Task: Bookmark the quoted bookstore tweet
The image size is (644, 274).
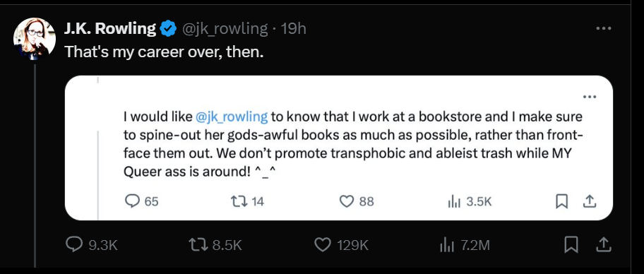Action: [561, 201]
